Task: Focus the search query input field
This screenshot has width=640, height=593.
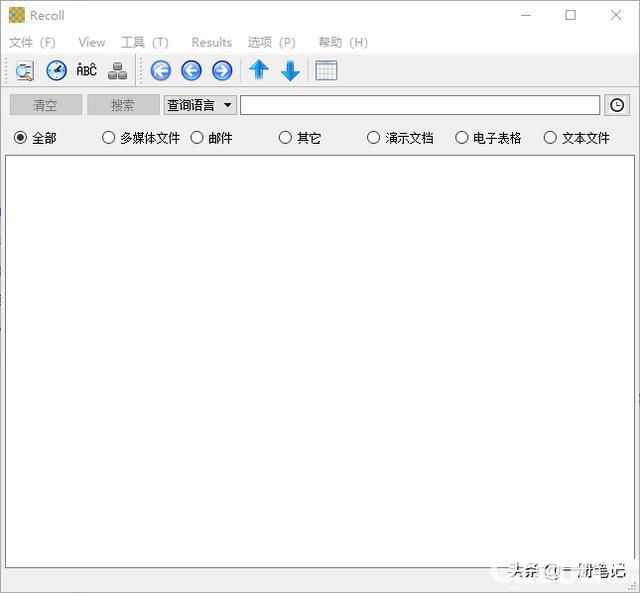Action: click(x=420, y=105)
